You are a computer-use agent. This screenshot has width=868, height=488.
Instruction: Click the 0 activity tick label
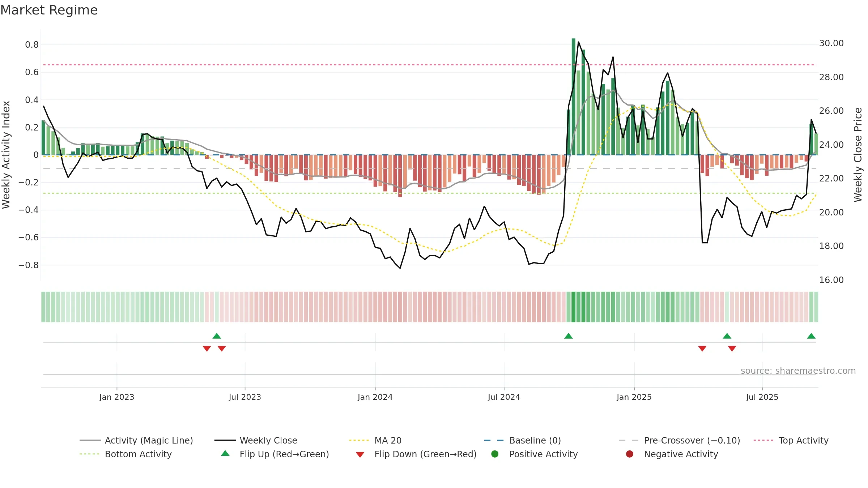point(36,155)
